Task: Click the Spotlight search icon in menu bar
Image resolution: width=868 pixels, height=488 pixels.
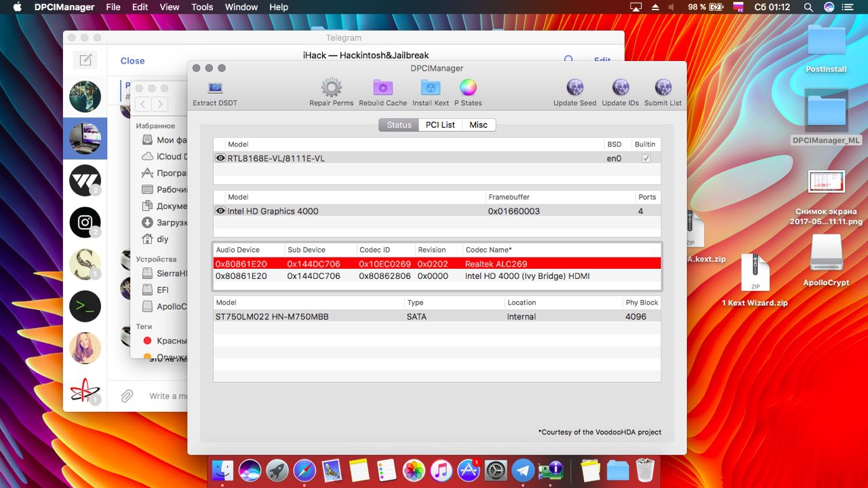Action: point(808,7)
